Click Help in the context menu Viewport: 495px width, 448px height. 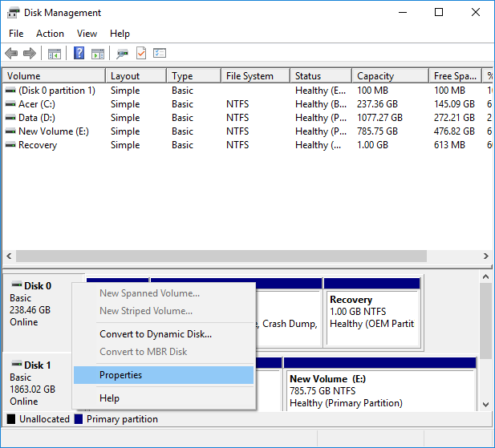[x=110, y=398]
